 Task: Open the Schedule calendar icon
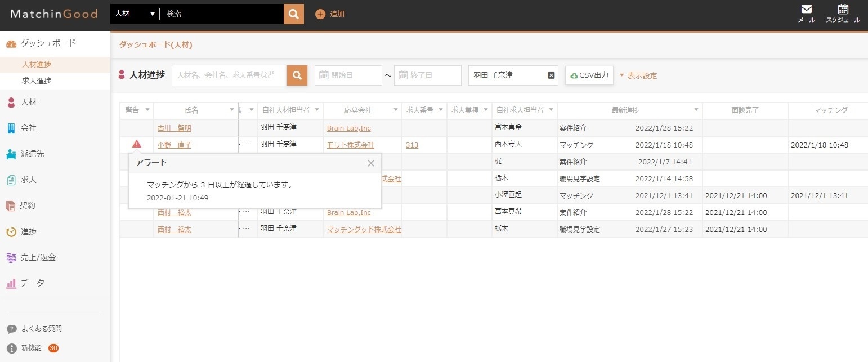tap(843, 14)
